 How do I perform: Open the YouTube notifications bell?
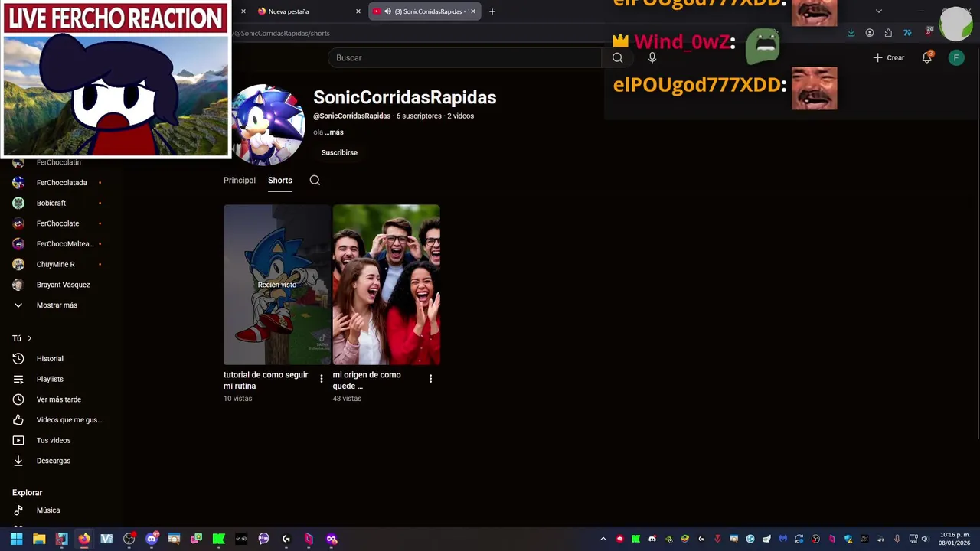[x=927, y=57]
